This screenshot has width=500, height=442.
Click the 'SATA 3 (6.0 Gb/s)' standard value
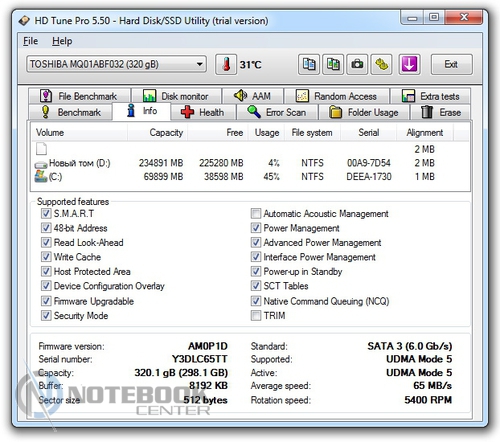click(x=410, y=346)
